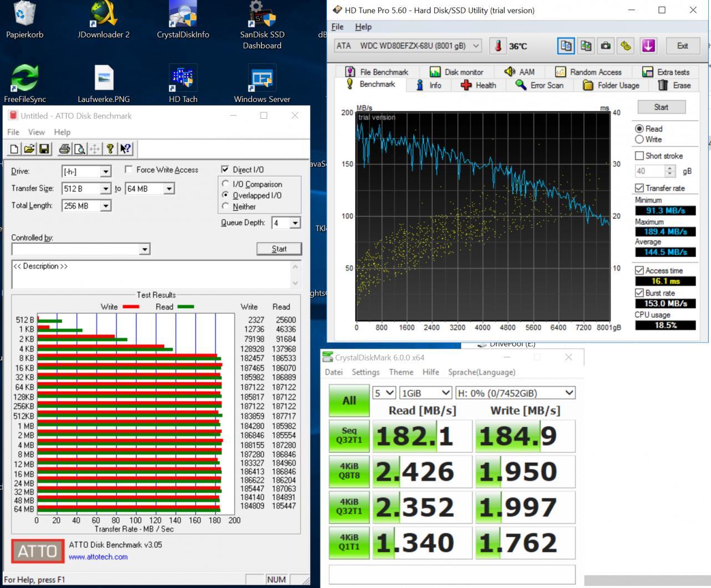
Task: Click Start button in ATTO Disk Benchmark
Action: 279,249
